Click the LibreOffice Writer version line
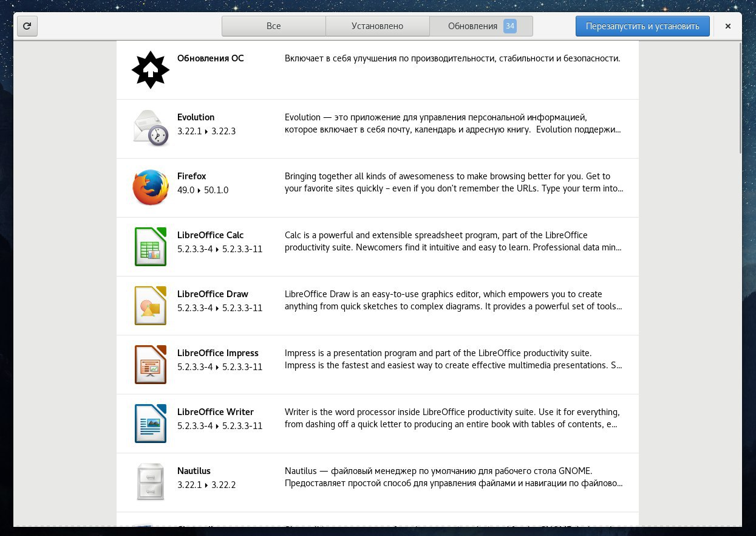The width and height of the screenshot is (756, 536). [220, 426]
